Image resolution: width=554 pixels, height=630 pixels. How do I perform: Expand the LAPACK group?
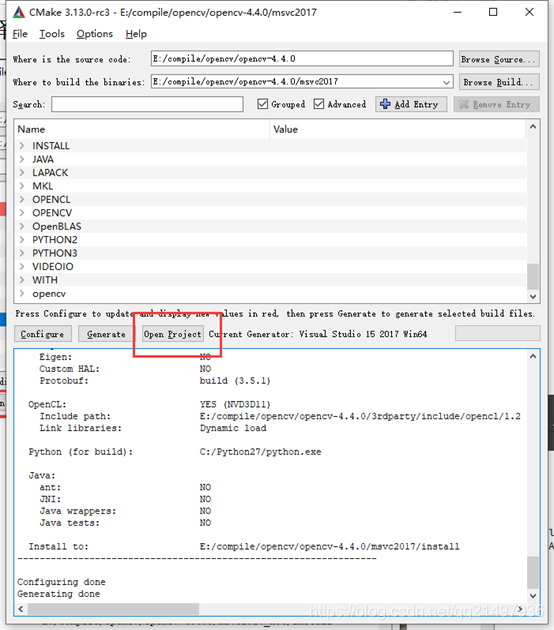(x=22, y=172)
